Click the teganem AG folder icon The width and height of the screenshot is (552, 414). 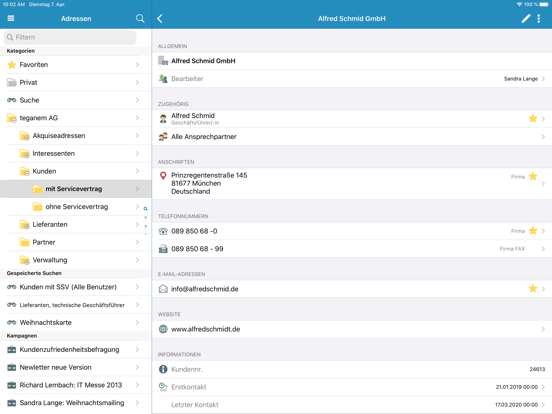point(12,118)
